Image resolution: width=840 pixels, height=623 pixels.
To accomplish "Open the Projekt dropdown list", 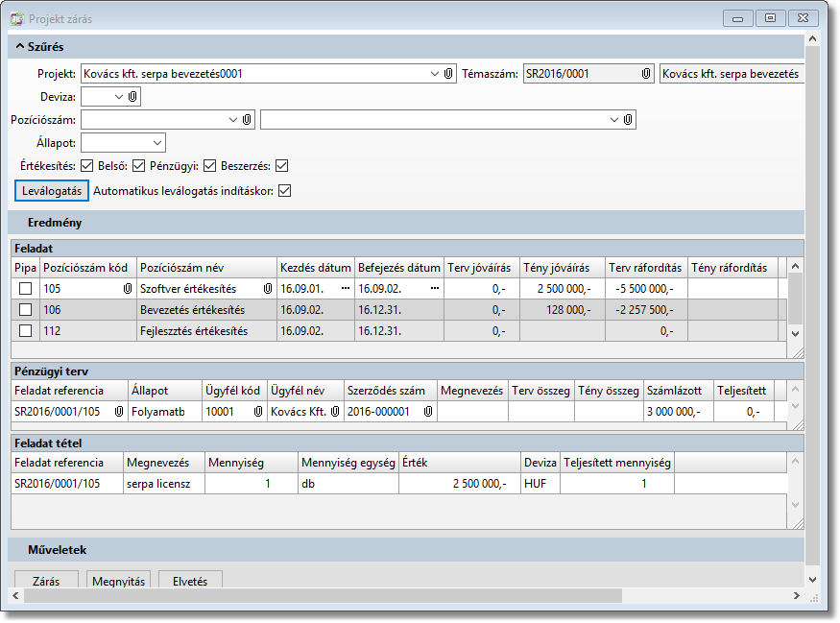I will coord(434,74).
